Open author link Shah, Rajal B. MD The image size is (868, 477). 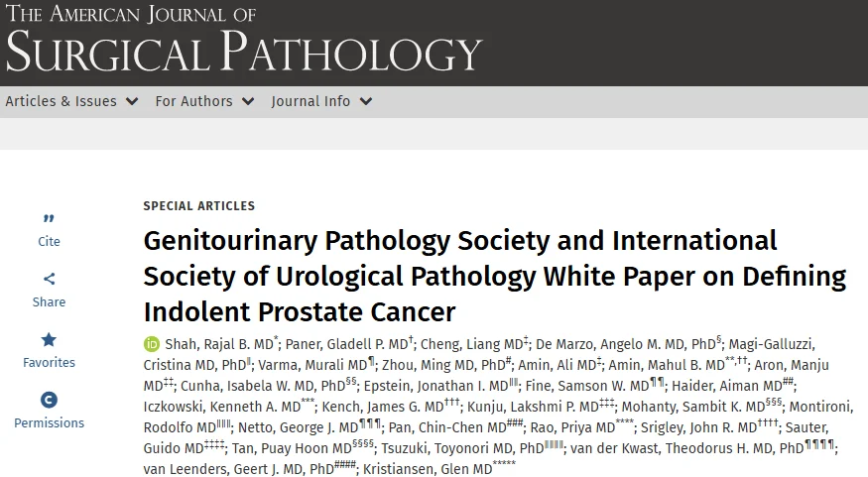[x=218, y=345]
